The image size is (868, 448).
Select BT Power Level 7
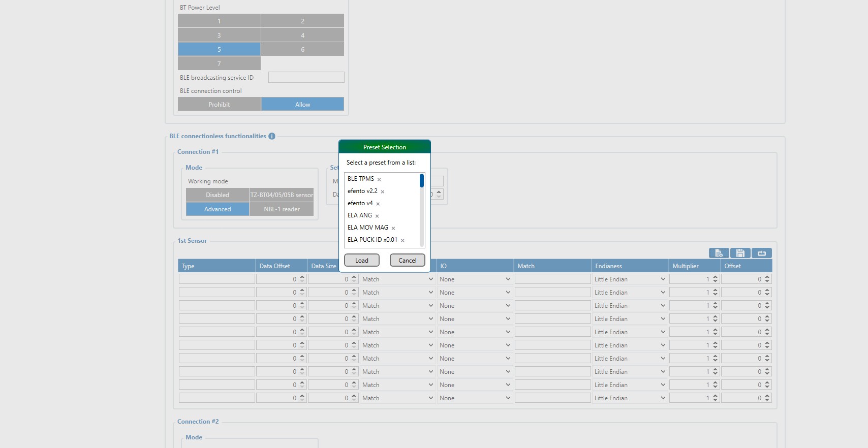pyautogui.click(x=219, y=63)
